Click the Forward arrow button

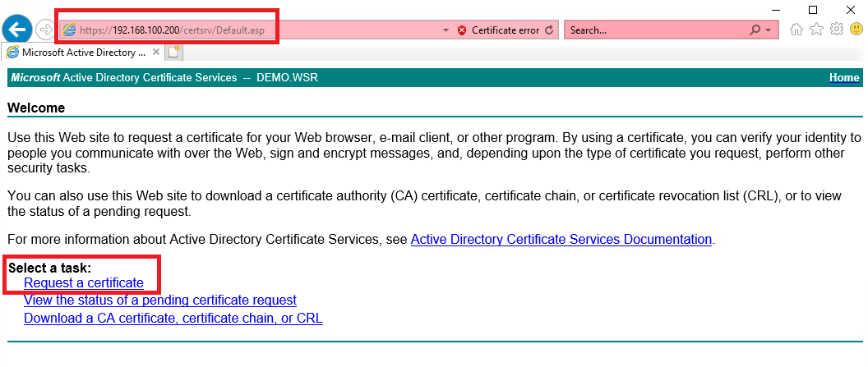click(x=45, y=30)
